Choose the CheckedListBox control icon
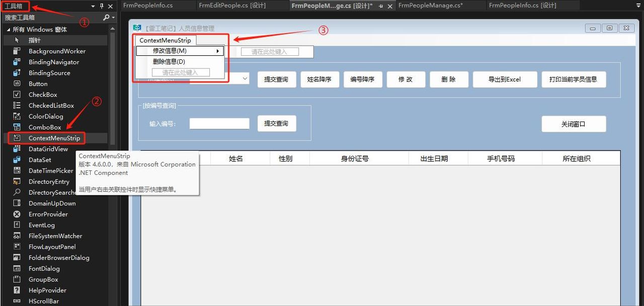644x306 pixels. 17,106
